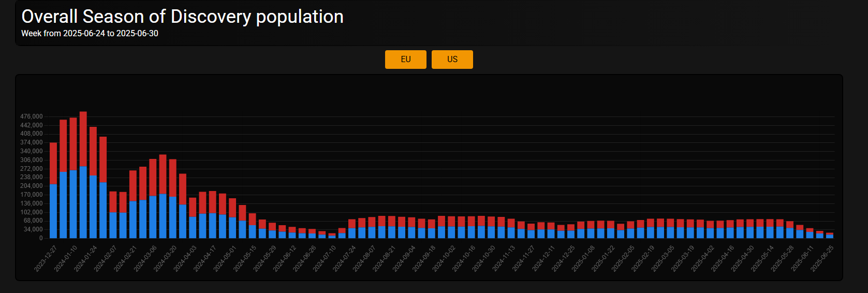868x293 pixels.
Task: Click the "2025-04-16" date label
Action: pyautogui.click(x=723, y=258)
